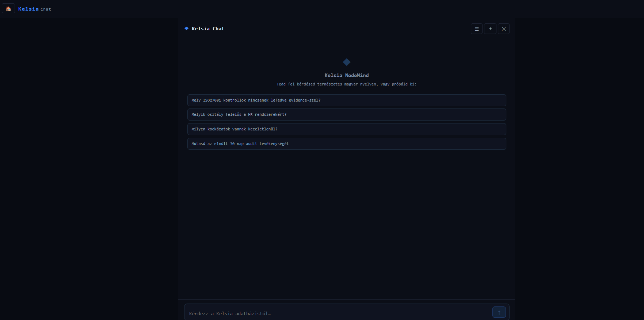The height and width of the screenshot is (320, 644).
Task: Pick the kezeletlen kockázatok suggestion
Action: click(347, 129)
